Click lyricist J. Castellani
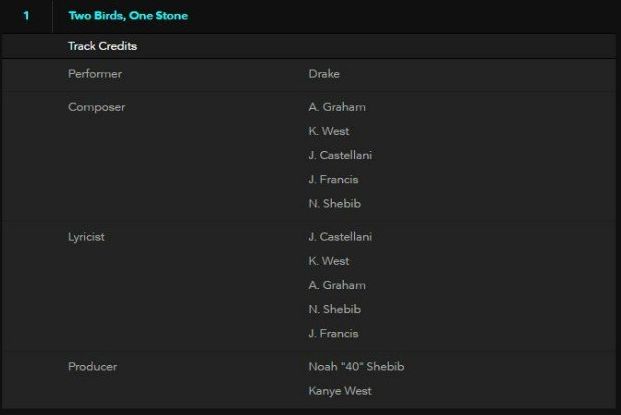Image resolution: width=621 pixels, height=415 pixels. click(x=340, y=237)
